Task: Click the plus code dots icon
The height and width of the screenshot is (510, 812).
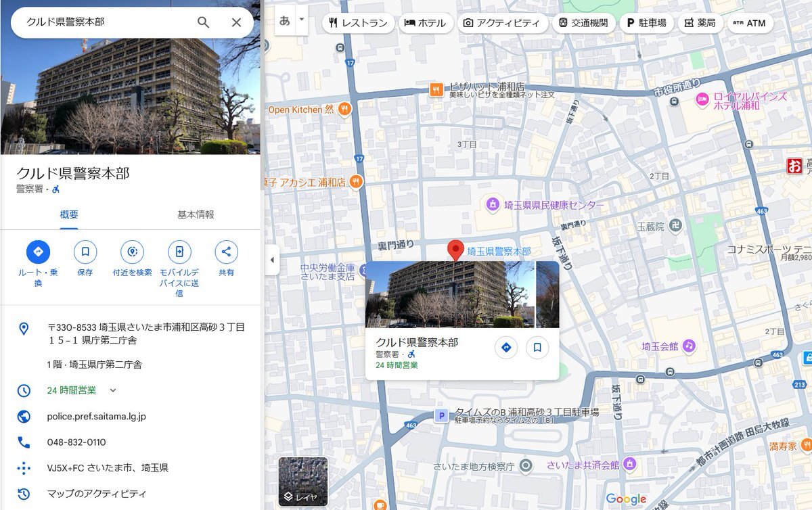Action: (24, 468)
